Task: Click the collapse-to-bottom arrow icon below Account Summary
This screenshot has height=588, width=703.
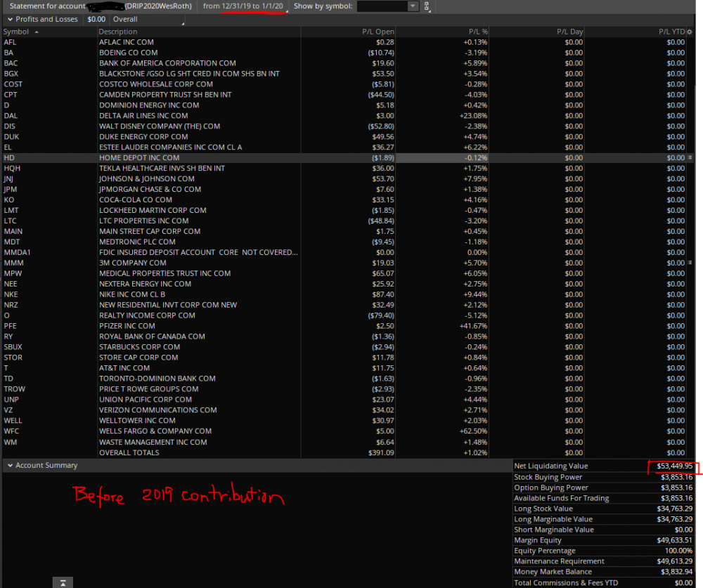Action: [63, 582]
